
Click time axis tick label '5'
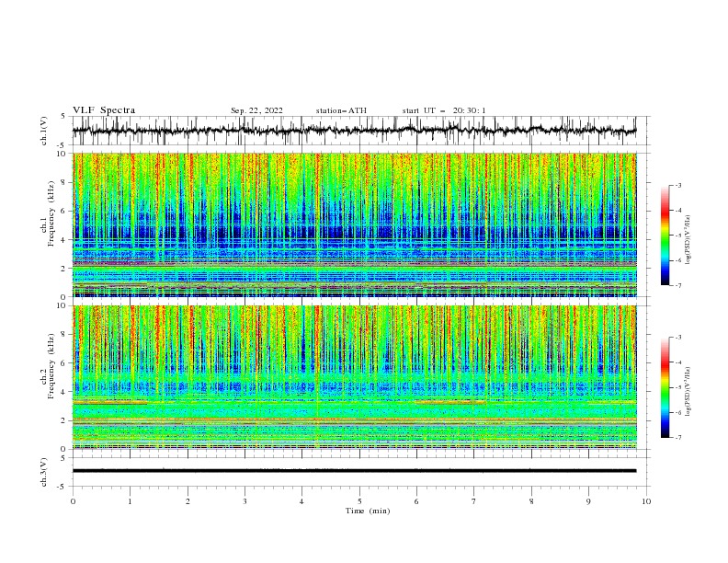[x=359, y=501]
